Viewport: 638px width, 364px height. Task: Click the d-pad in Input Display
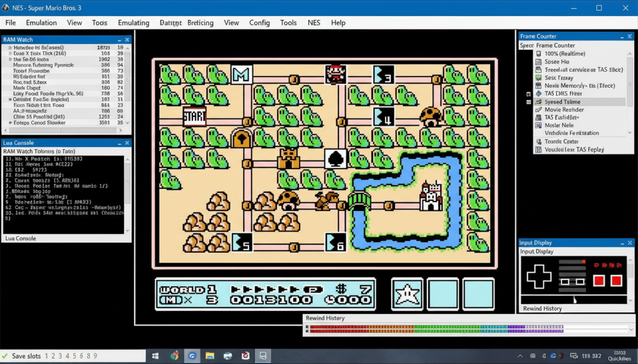point(539,277)
